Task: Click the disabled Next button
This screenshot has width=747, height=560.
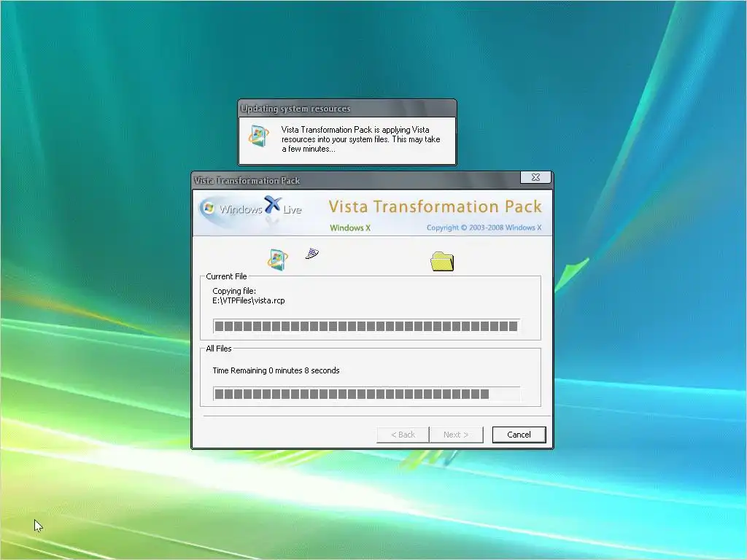Action: [x=456, y=435]
